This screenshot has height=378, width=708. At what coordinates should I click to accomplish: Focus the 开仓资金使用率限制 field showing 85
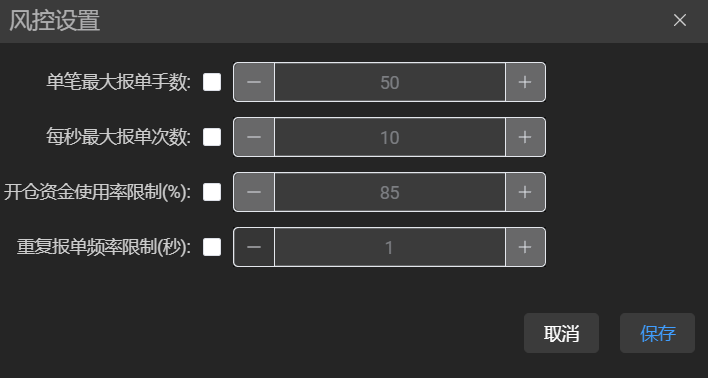click(390, 192)
